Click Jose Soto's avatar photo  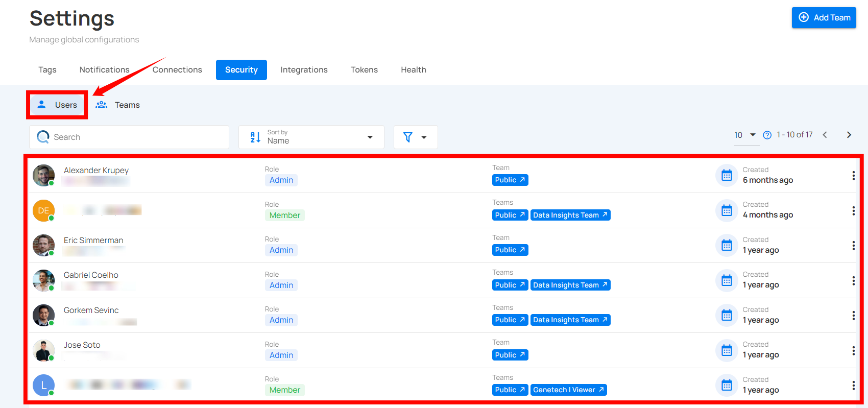pos(43,350)
